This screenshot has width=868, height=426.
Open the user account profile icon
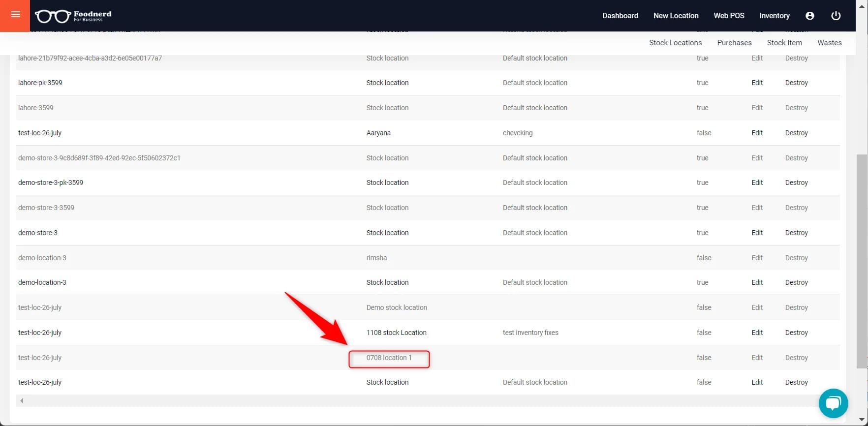coord(809,16)
